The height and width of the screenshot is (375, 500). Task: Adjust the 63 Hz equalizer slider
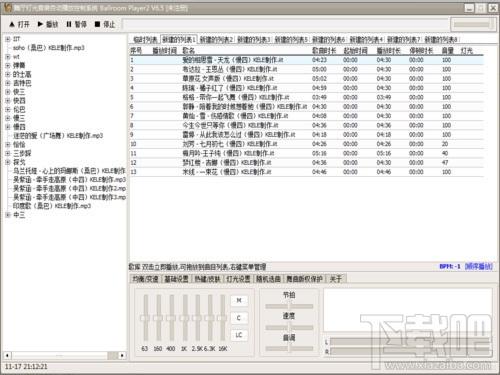[145, 318]
